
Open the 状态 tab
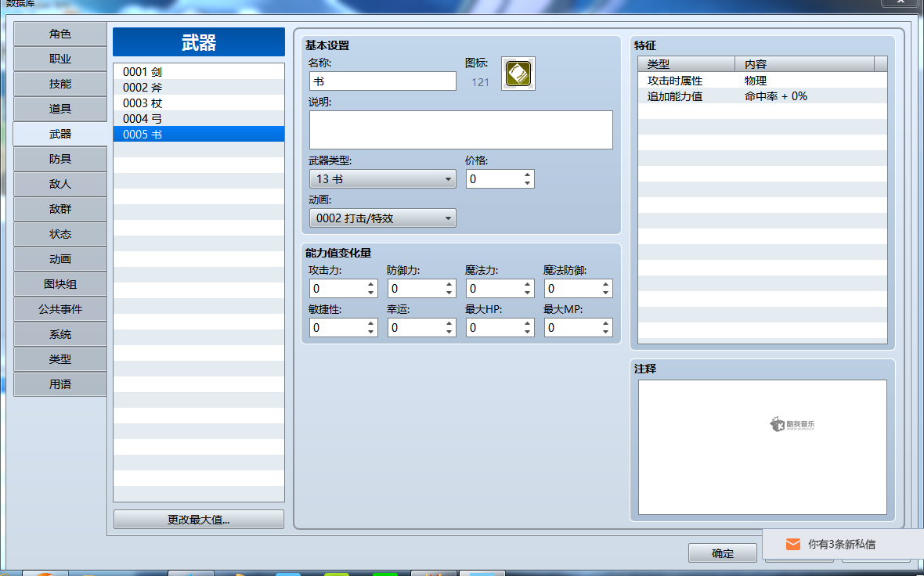tap(60, 235)
